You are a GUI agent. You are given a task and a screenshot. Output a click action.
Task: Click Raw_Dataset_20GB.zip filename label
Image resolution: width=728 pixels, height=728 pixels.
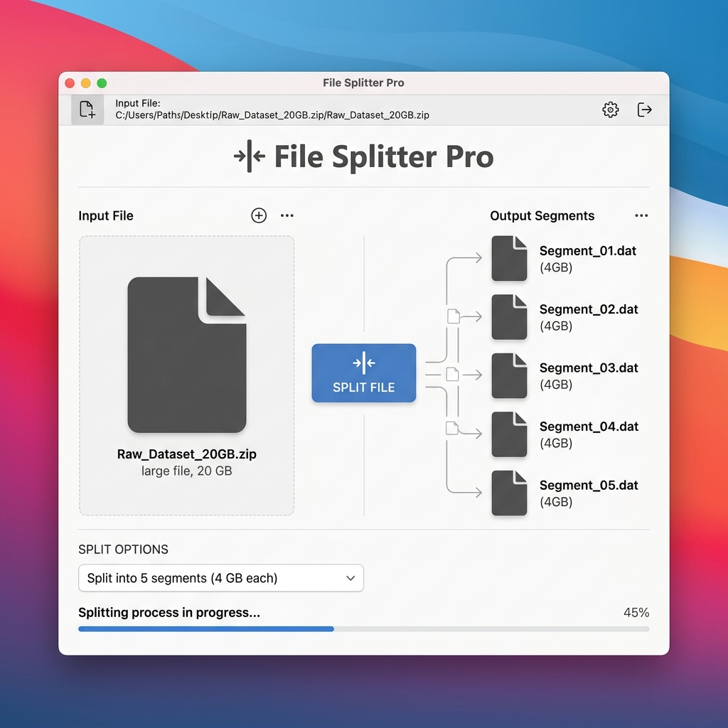point(187,454)
